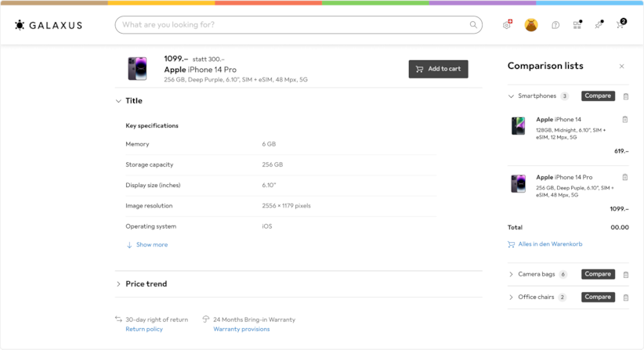Open the help question mark icon
Viewport: 644px width, 350px height.
click(x=555, y=25)
